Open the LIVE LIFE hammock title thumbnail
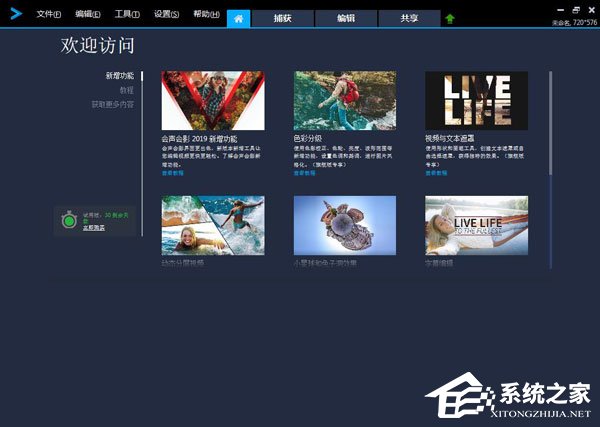Screen dimensions: 600x427 476,225
